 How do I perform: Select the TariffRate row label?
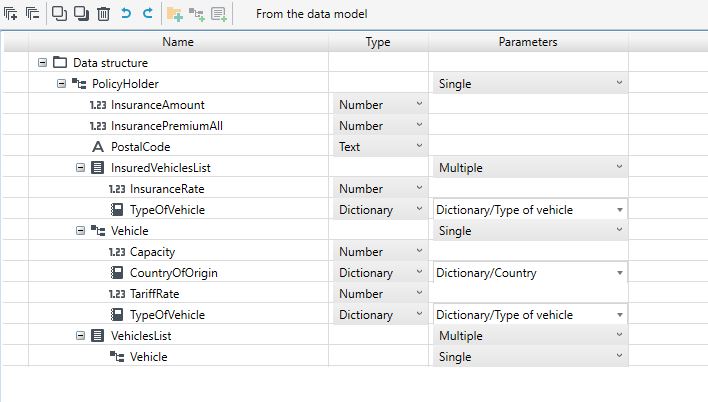tap(154, 294)
